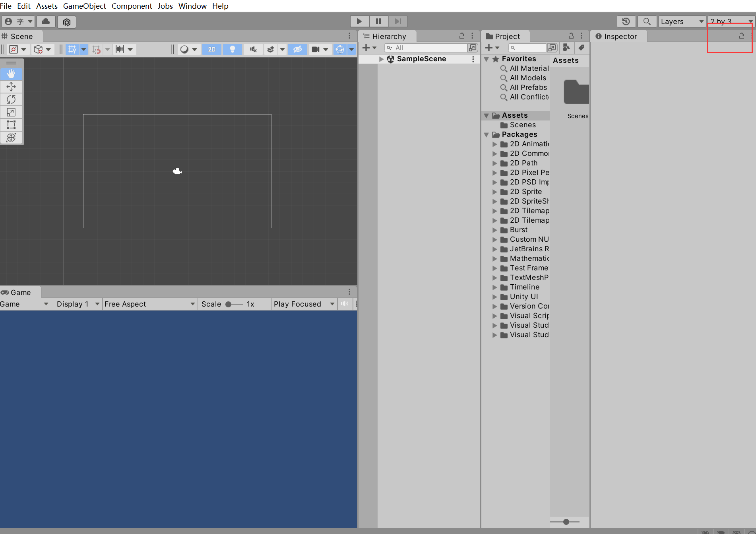The width and height of the screenshot is (756, 534).
Task: Click the Project search by label icon
Action: pos(581,48)
